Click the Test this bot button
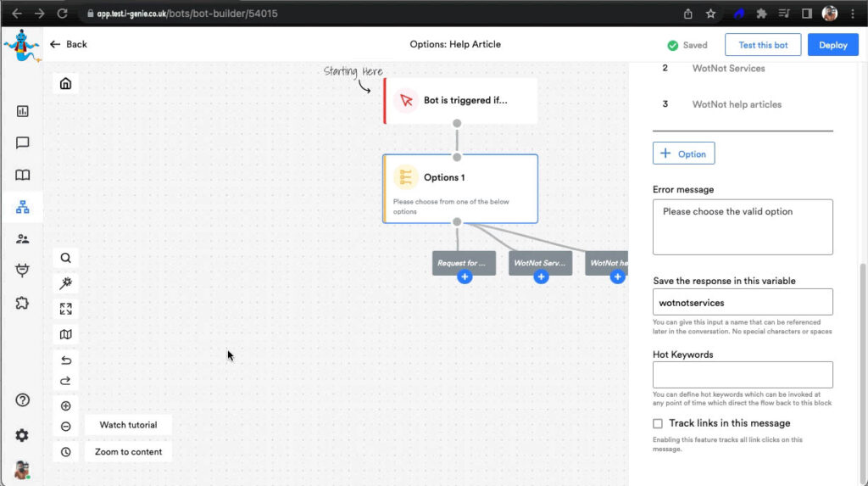868x486 pixels. pos(763,45)
